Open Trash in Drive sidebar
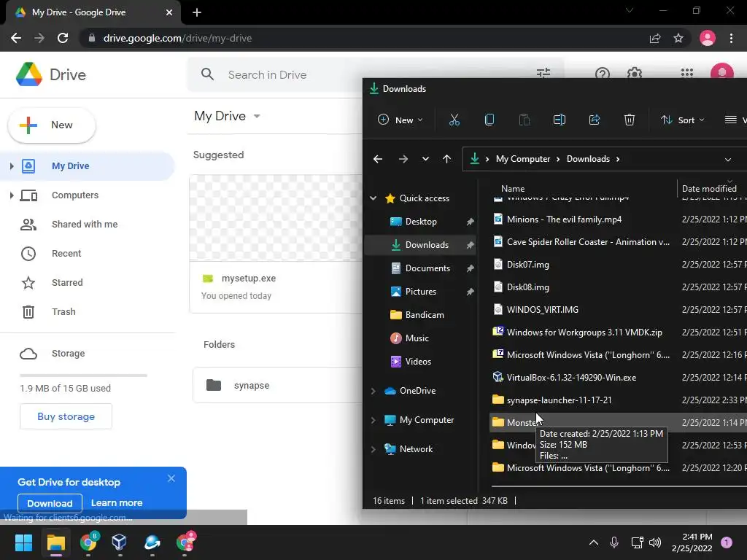 63,312
